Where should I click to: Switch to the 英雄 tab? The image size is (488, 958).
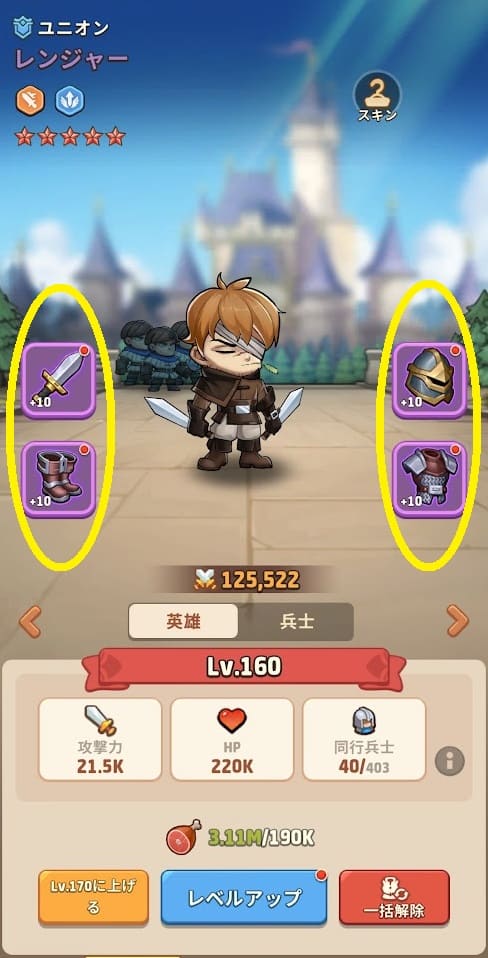pos(183,621)
